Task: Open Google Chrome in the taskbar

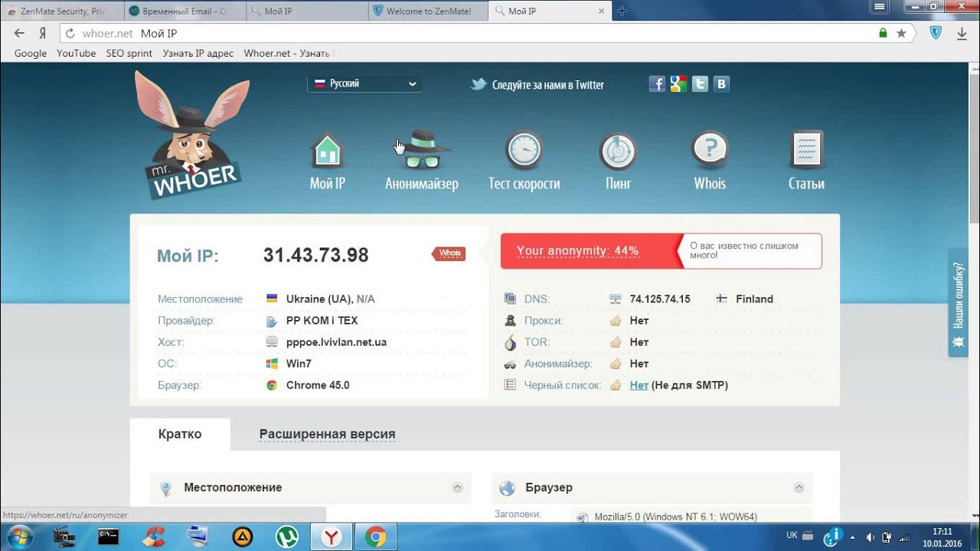Action: pyautogui.click(x=375, y=537)
